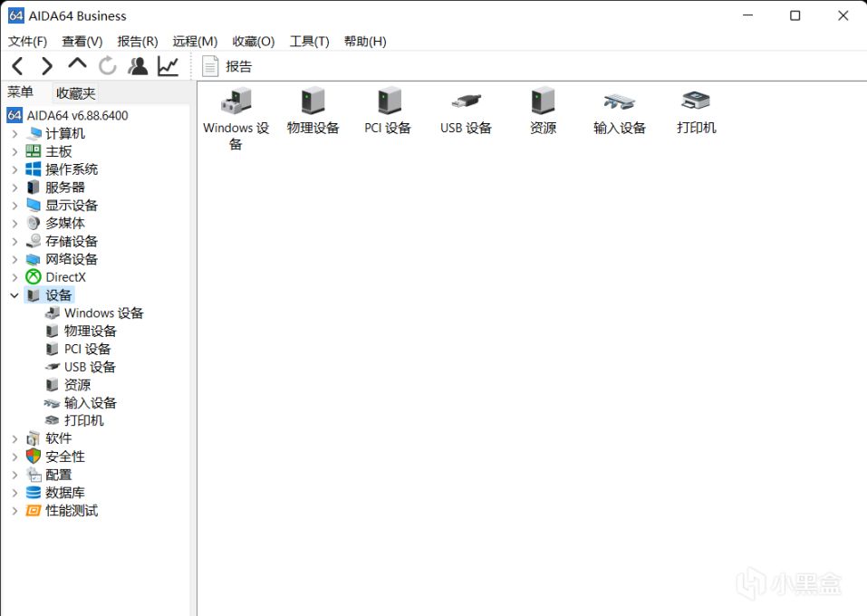Select 输入设备 in the tree

(90, 403)
